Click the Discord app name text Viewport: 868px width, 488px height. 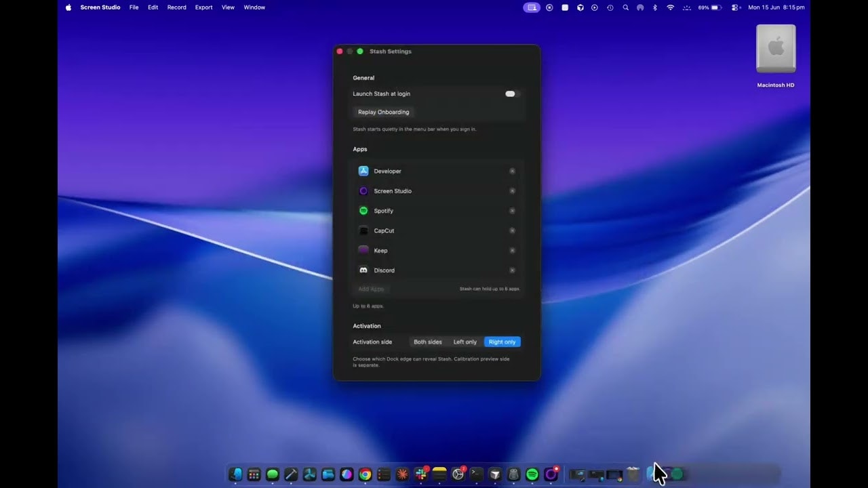384,270
